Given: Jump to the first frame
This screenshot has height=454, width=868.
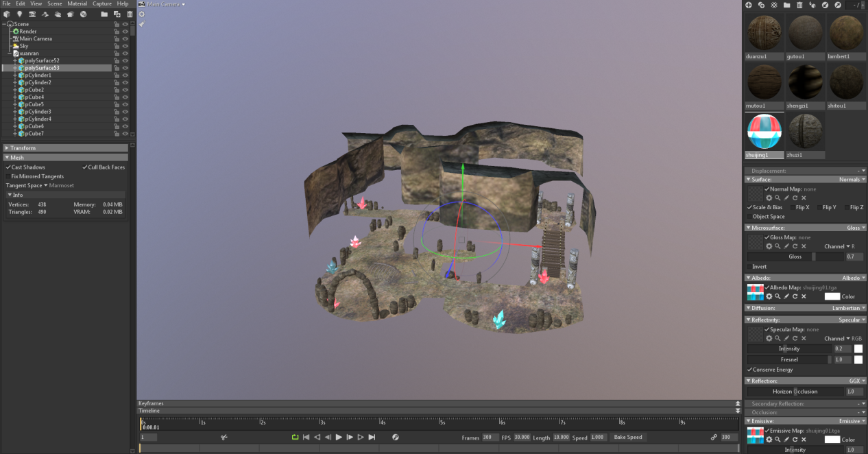Looking at the screenshot, I should (306, 437).
